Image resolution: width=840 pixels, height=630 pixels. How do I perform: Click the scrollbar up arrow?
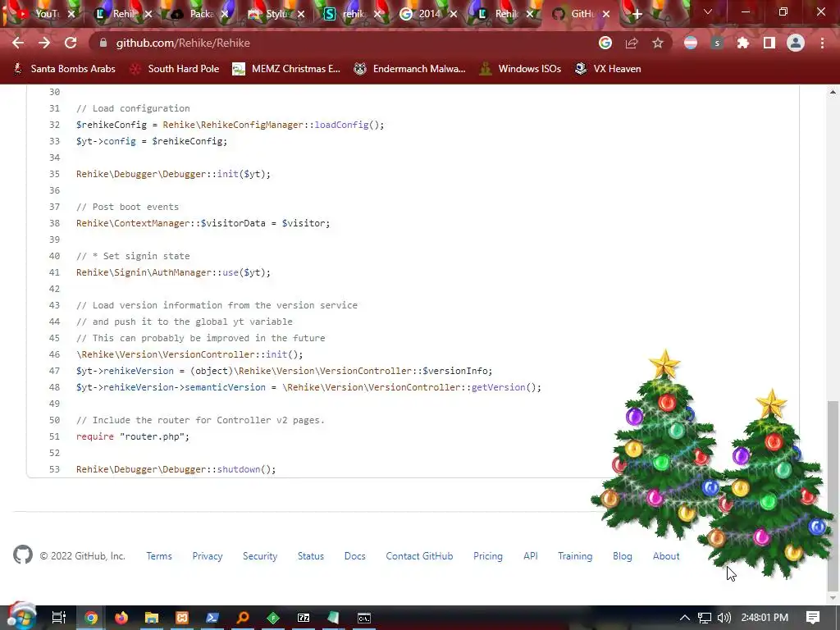(833, 92)
